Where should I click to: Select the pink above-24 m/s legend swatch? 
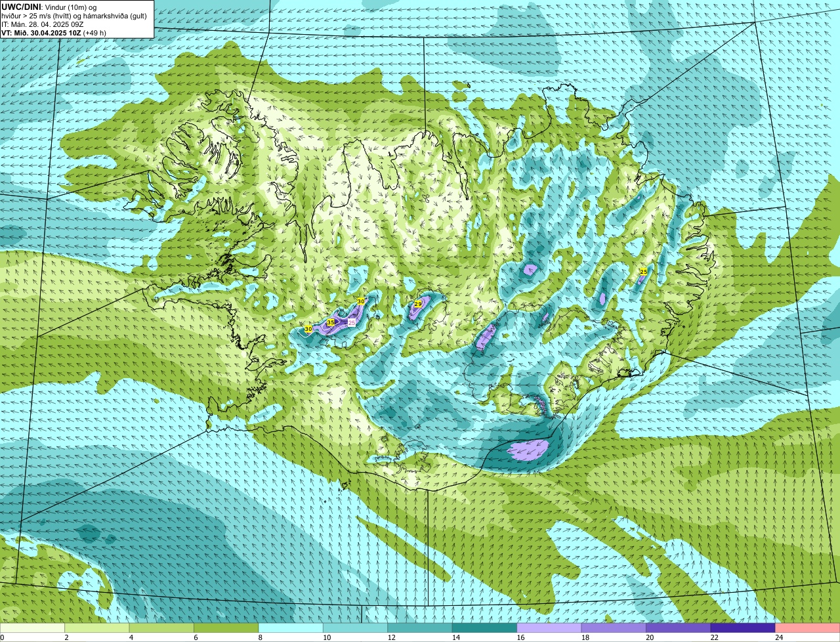808,628
